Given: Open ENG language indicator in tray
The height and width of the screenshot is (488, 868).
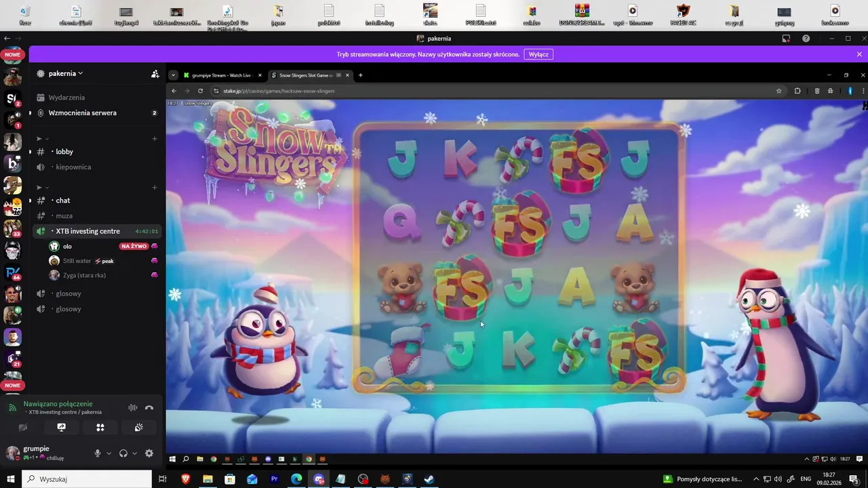Looking at the screenshot, I should [x=806, y=479].
